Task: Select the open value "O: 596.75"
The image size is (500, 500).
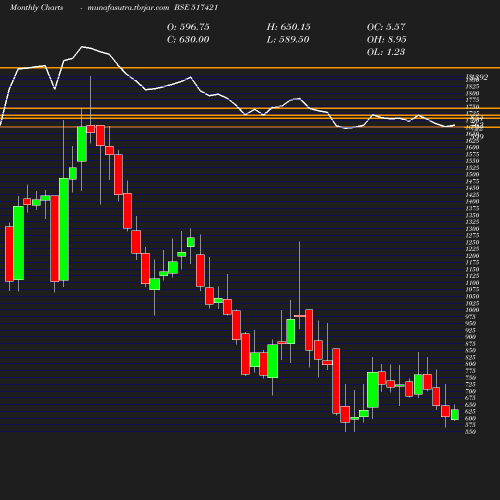Action: point(188,27)
